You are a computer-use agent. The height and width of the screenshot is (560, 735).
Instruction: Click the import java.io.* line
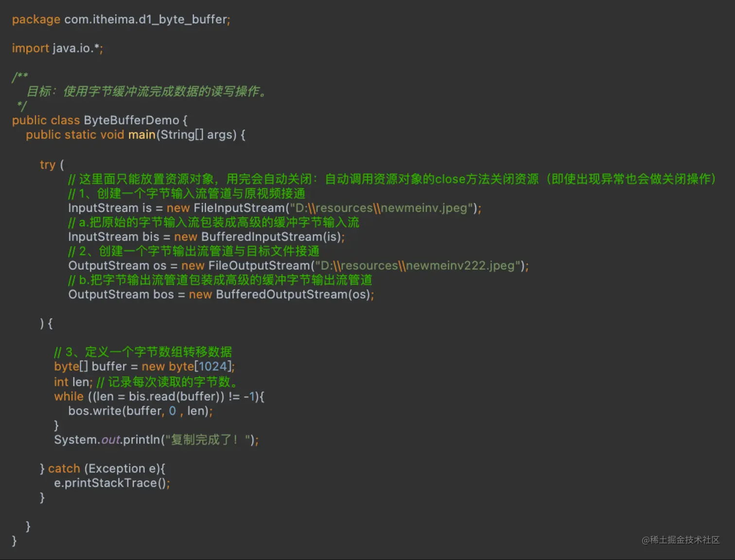coord(57,48)
